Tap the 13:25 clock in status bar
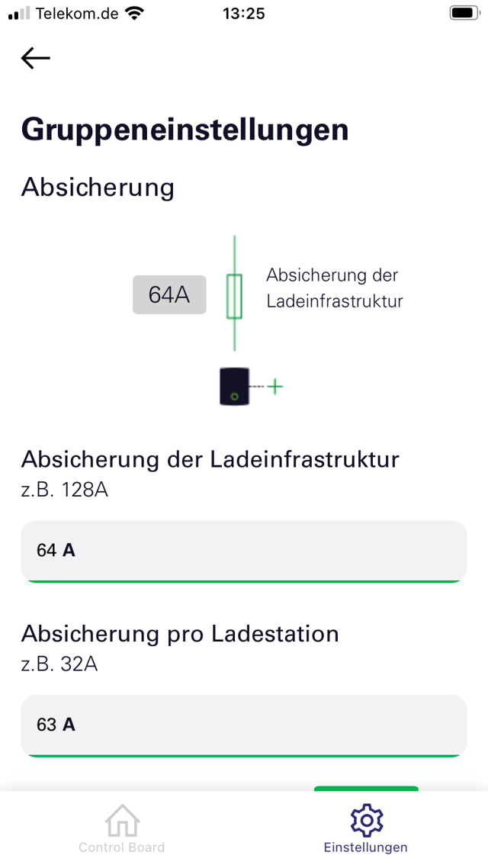Screen dimensions: 488x868 pyautogui.click(x=244, y=13)
